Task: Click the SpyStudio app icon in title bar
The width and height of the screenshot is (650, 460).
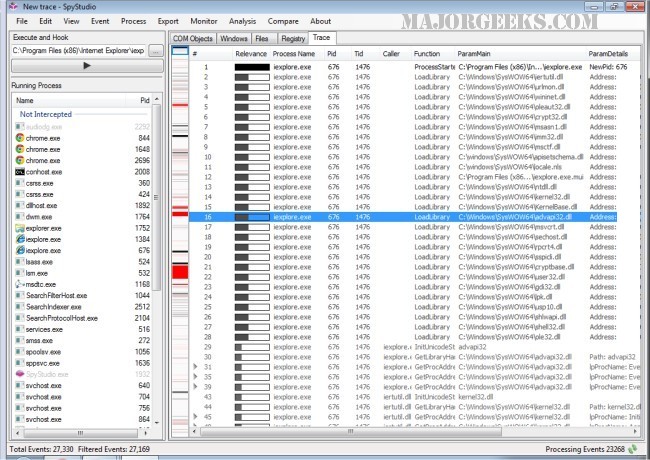Action: (x=13, y=6)
